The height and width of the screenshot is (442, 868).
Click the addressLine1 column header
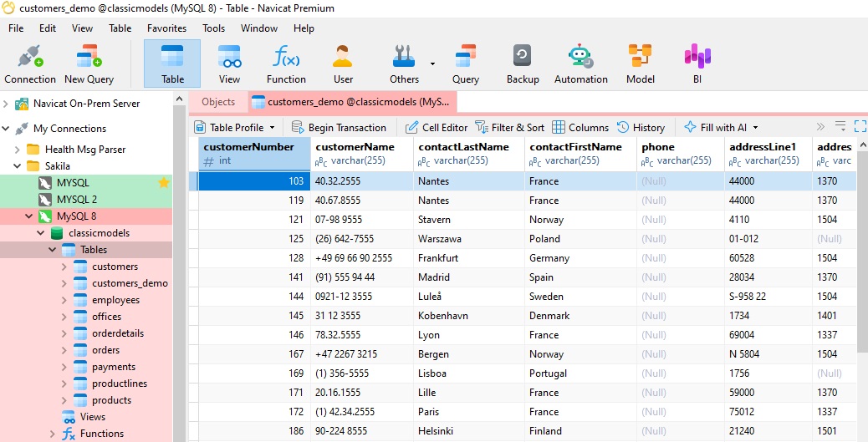pos(768,153)
